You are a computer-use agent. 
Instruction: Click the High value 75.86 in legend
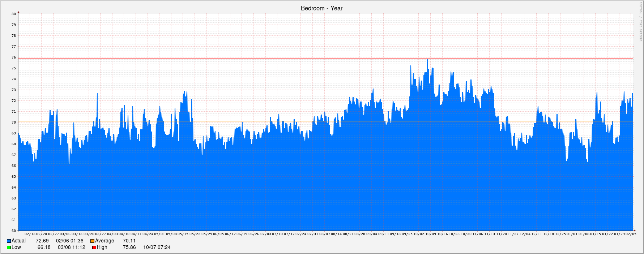click(x=129, y=247)
